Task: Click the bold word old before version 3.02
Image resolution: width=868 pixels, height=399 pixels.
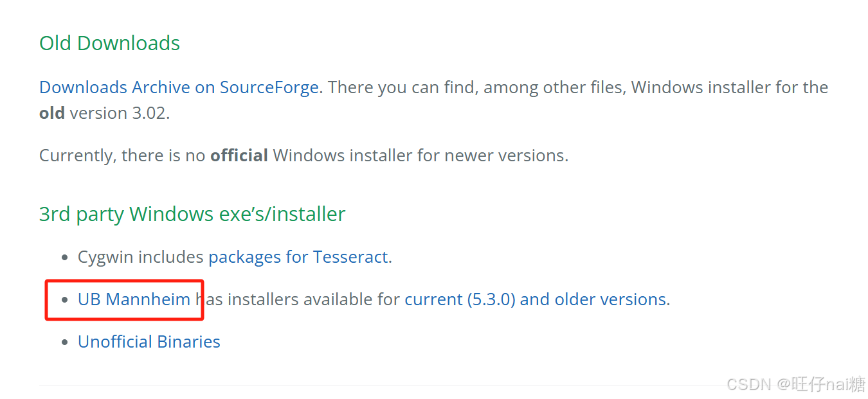Action: coord(52,113)
